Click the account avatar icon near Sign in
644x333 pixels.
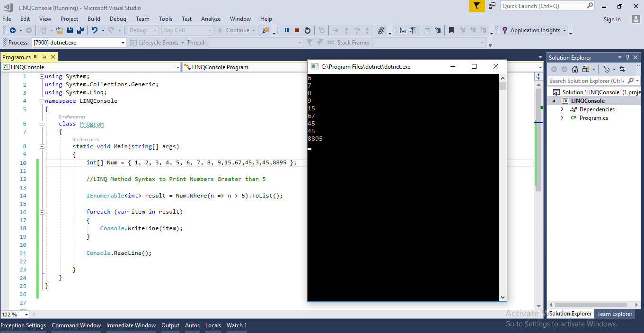636,19
